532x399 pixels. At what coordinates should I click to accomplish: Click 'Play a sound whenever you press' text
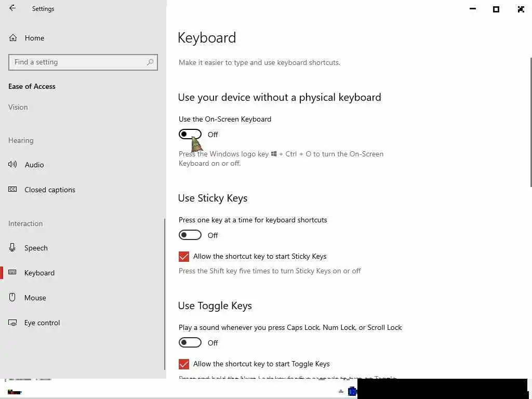290,327
